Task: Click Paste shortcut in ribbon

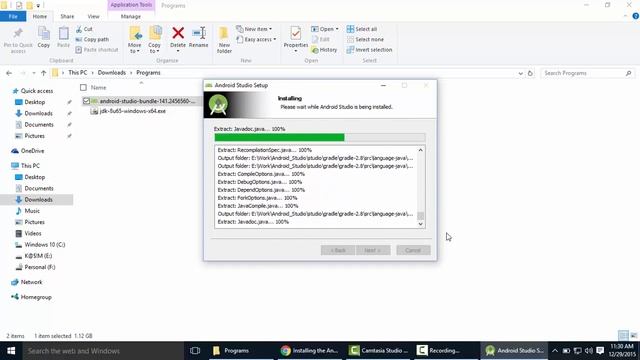Action: pos(97,50)
